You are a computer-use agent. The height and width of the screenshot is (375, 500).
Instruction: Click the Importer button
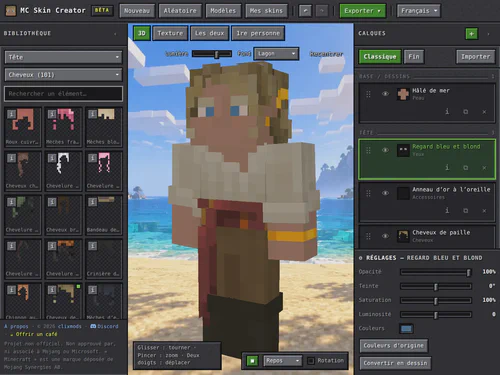click(x=476, y=57)
